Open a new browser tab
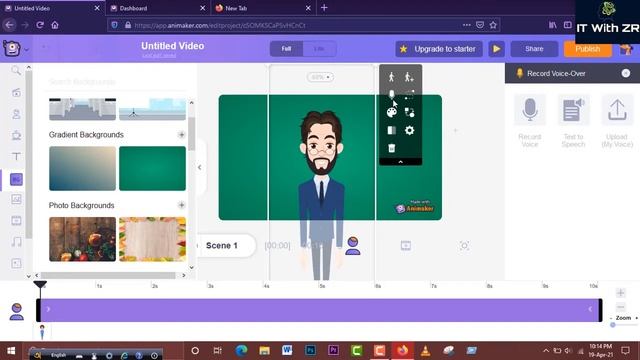Image resolution: width=640 pixels, height=360 pixels. point(324,8)
